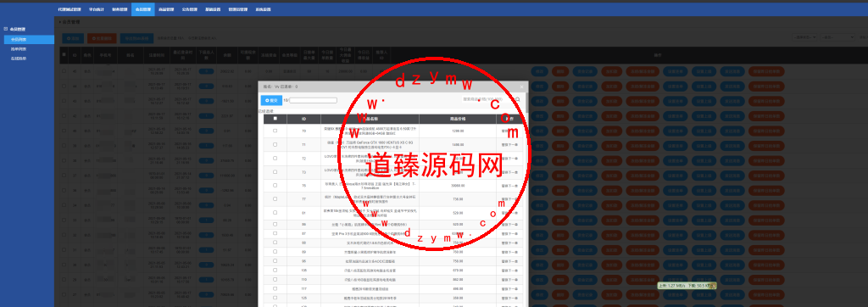The image size is (868, 307).
Task: Open the 平台统计 top navigation tab
Action: click(97, 9)
